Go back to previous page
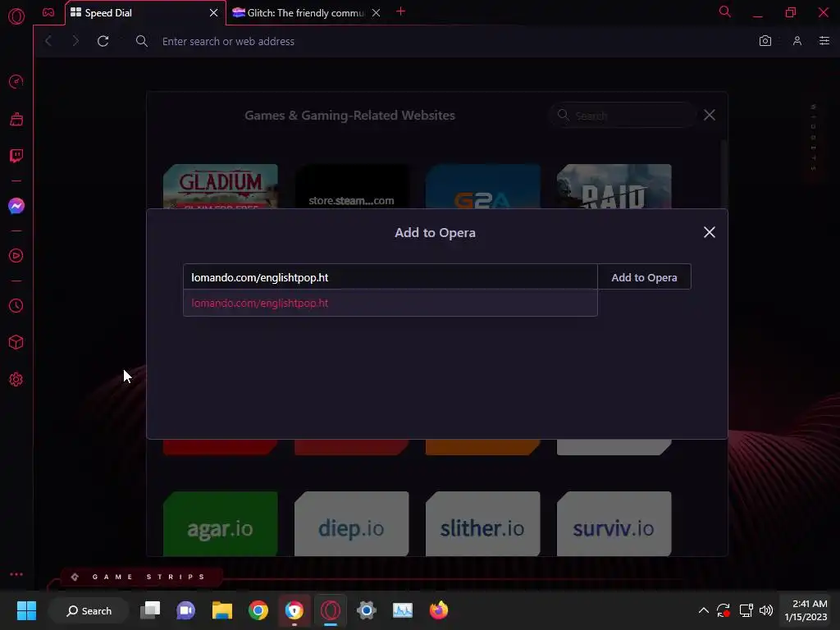 tap(48, 41)
